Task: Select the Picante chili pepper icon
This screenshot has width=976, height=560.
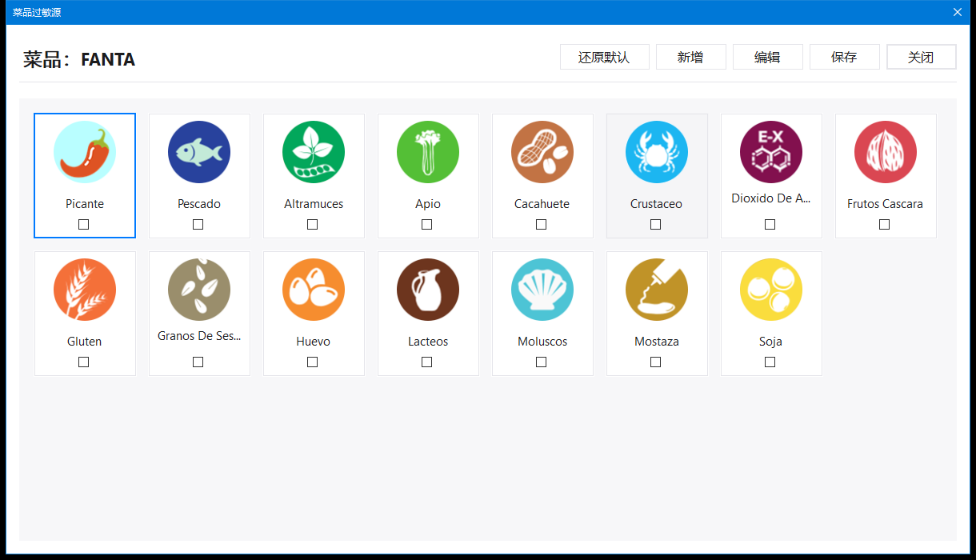Action: point(85,152)
